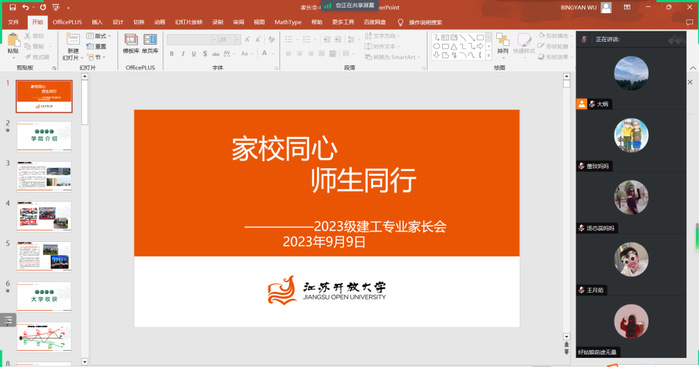Open ribbon display options
699x367 pixels.
click(x=627, y=7)
